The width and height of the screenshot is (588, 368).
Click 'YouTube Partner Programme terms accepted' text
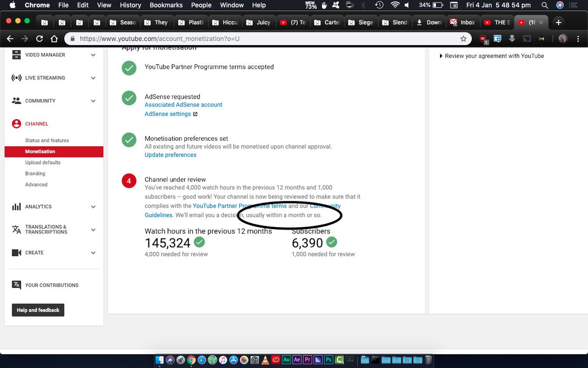point(209,67)
